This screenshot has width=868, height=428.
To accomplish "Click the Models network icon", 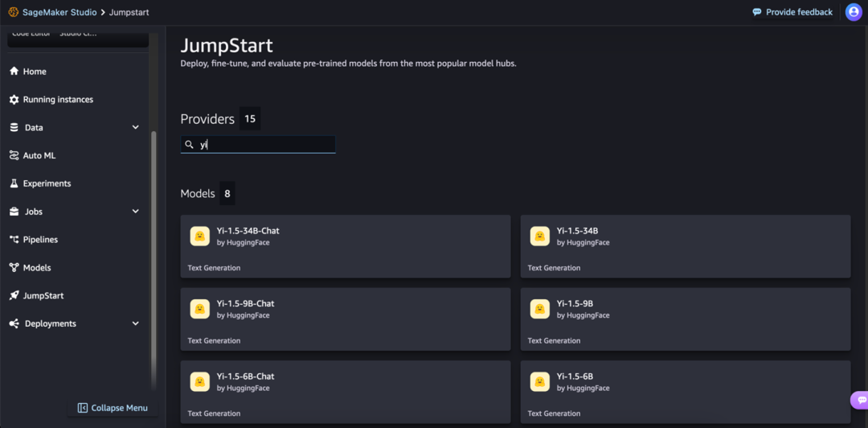I will coord(14,267).
